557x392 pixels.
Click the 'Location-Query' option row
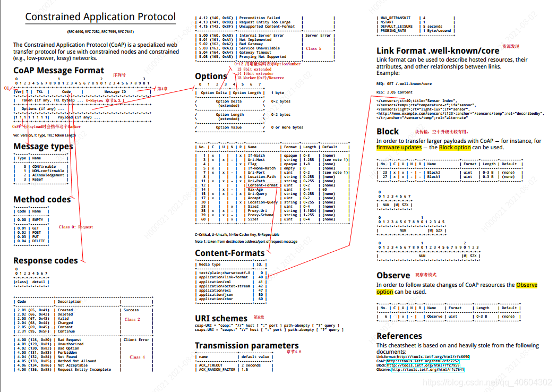[272, 202]
